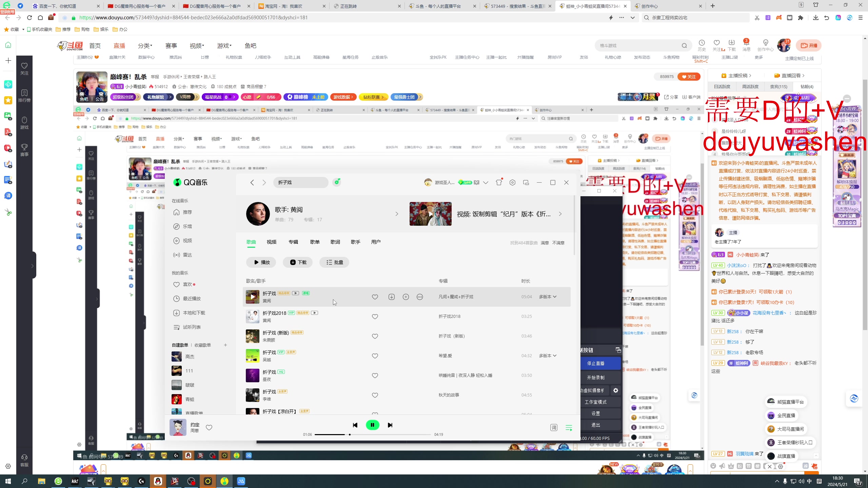Open the 分类 dropdown in Douyu navigation
Screen dimensions: 868x488
click(145, 46)
